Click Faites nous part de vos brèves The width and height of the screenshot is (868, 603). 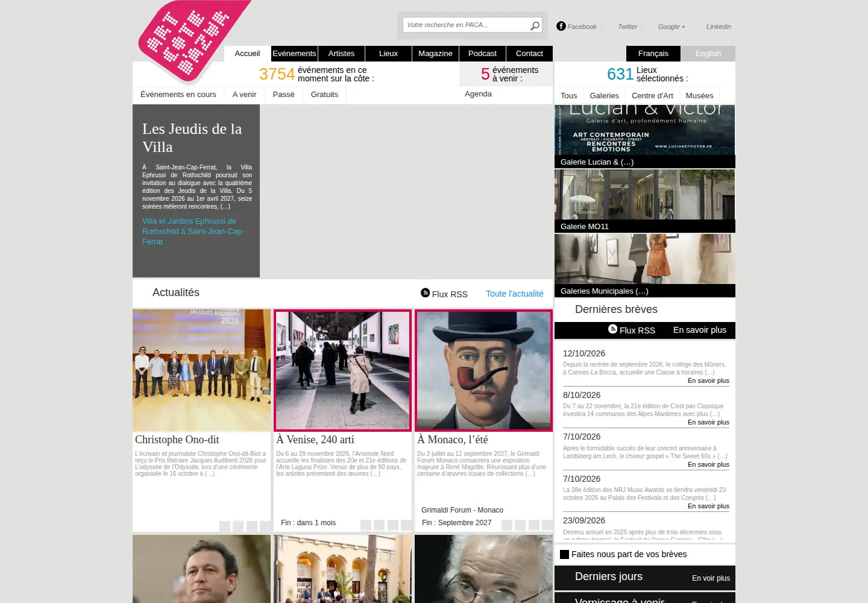click(629, 554)
